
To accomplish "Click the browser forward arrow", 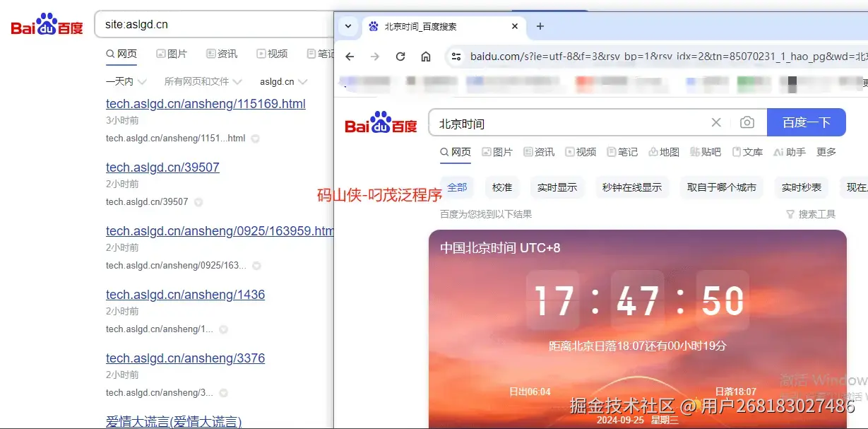I will 375,57.
